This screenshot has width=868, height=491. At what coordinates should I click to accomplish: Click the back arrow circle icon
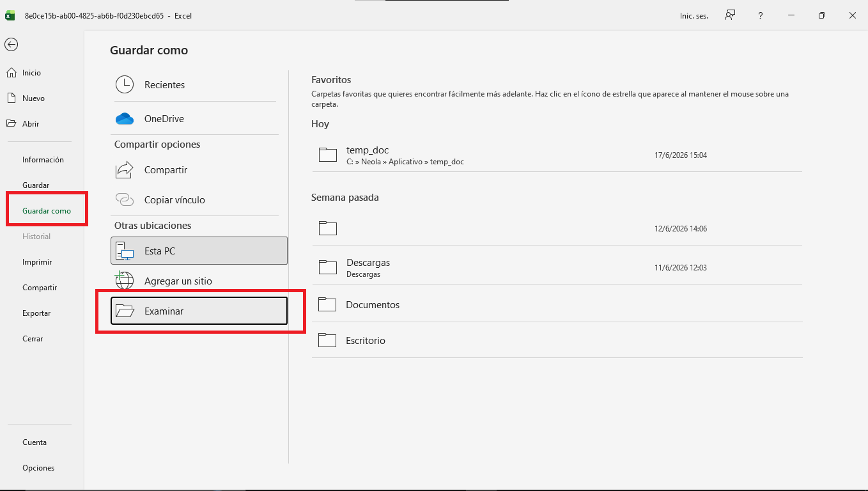[11, 44]
